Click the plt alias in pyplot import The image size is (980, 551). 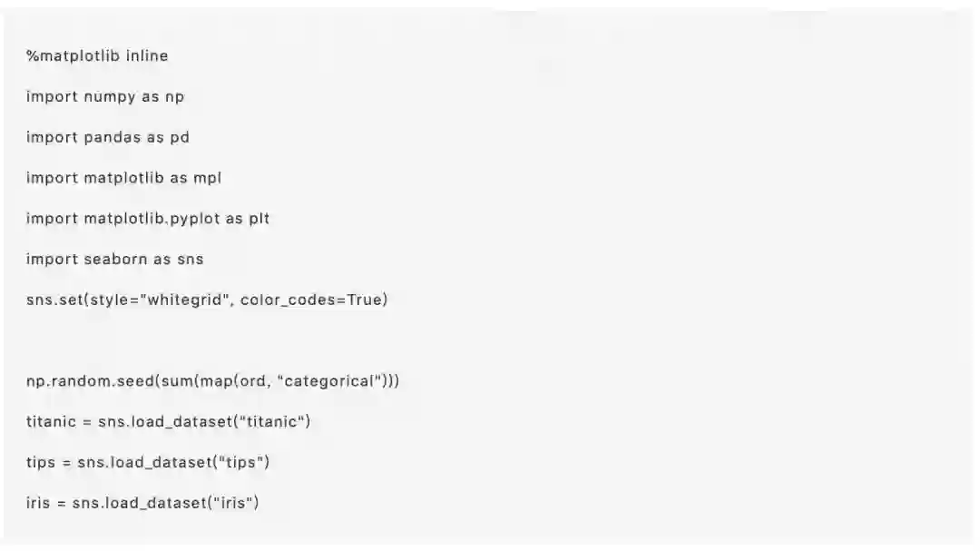point(259,219)
